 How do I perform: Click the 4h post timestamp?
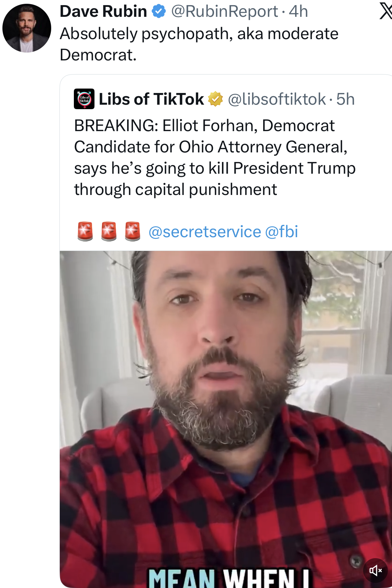point(298,12)
